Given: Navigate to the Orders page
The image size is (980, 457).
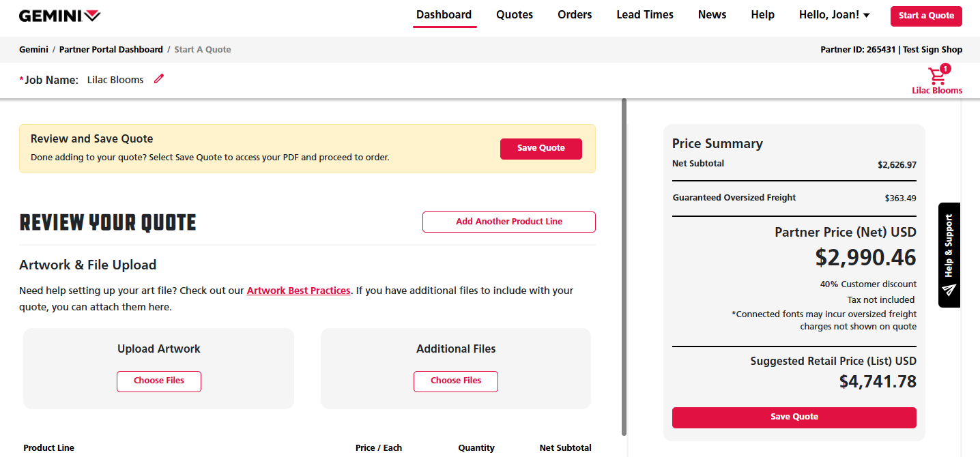Looking at the screenshot, I should [575, 15].
